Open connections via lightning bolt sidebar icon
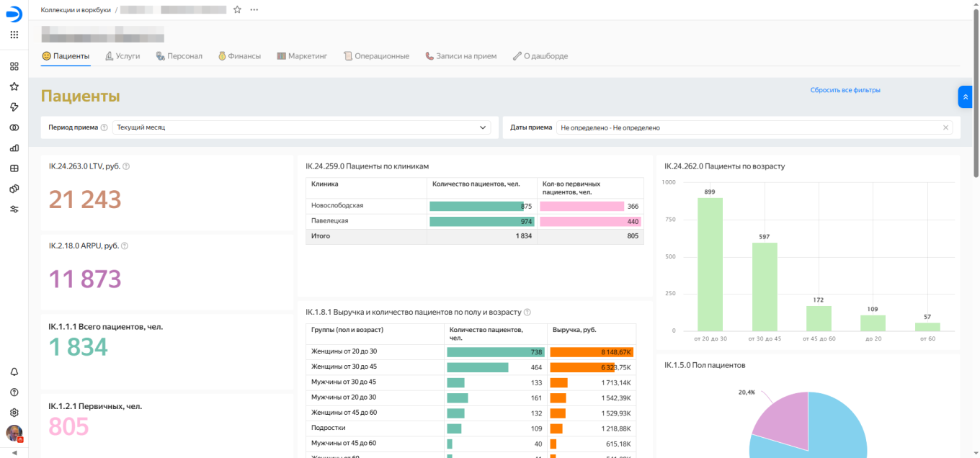Screen dimensions: 980x458 (x=14, y=107)
